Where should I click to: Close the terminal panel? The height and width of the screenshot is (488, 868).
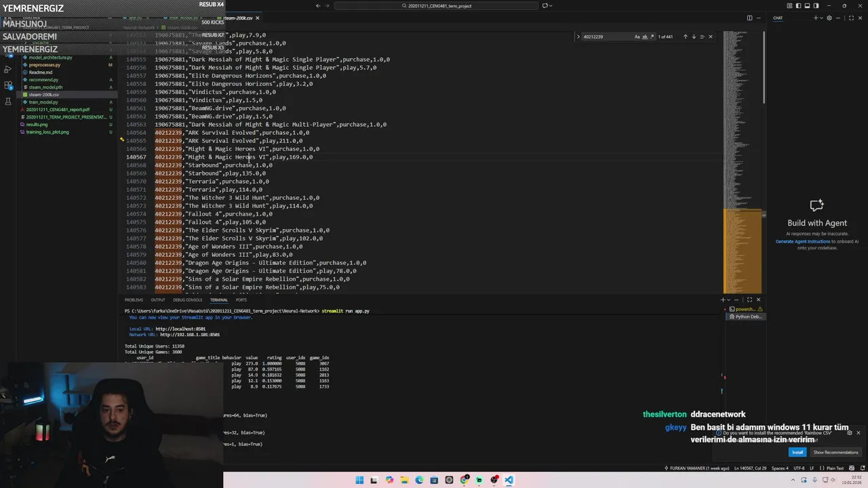coord(758,300)
